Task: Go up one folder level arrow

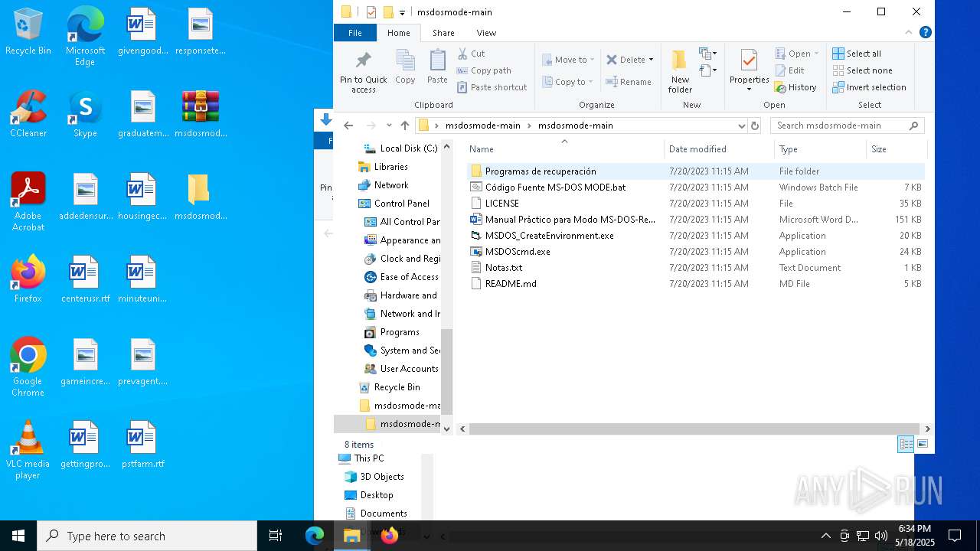Action: tap(405, 126)
